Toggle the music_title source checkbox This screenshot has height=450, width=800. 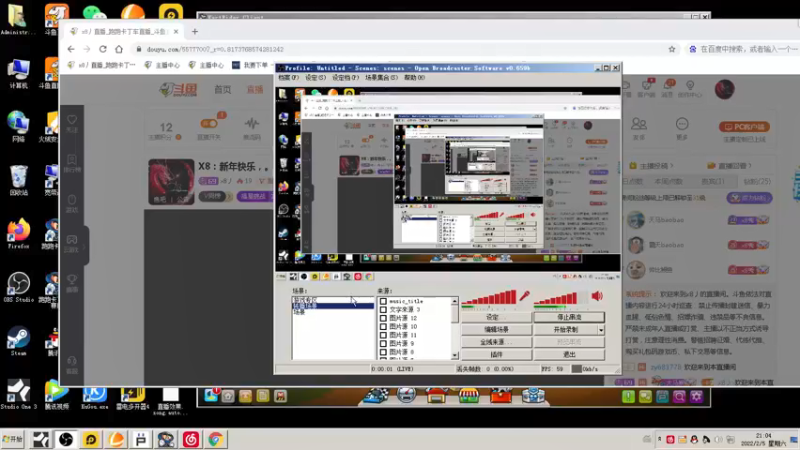click(x=383, y=301)
